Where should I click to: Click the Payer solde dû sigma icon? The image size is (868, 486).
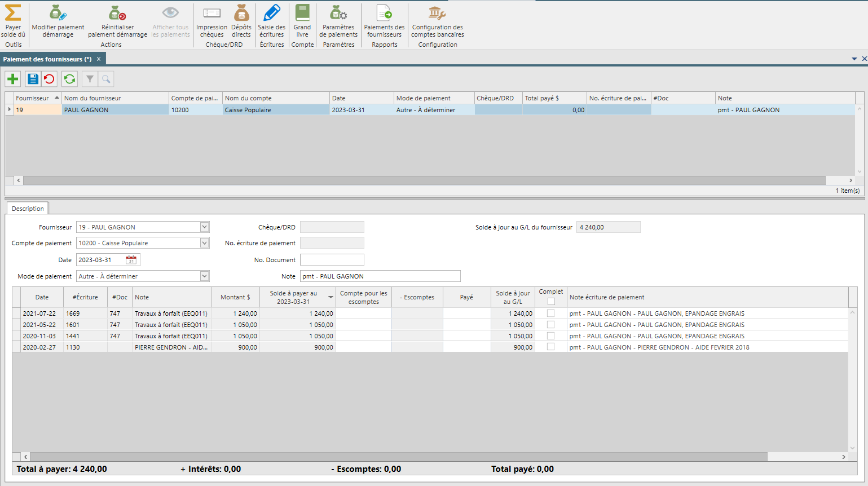tap(13, 12)
